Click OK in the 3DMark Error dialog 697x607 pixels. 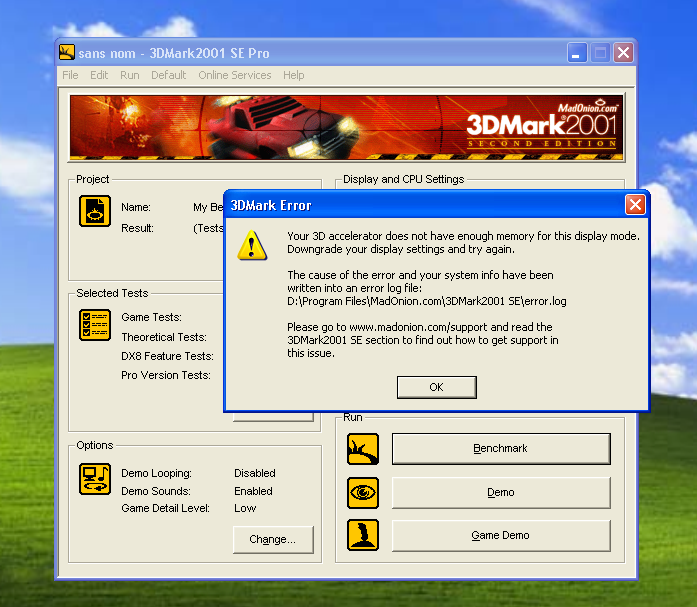(x=437, y=387)
